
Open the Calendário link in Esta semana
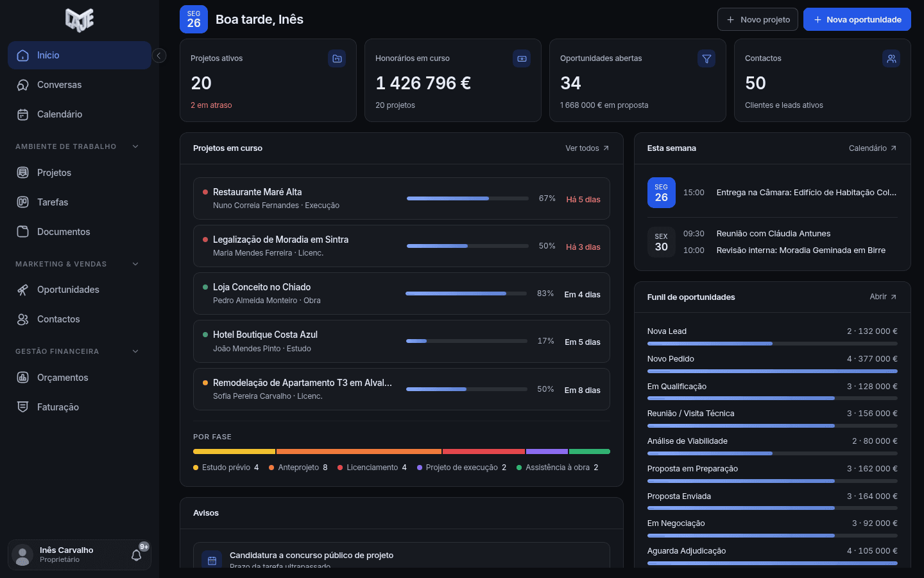(x=873, y=148)
